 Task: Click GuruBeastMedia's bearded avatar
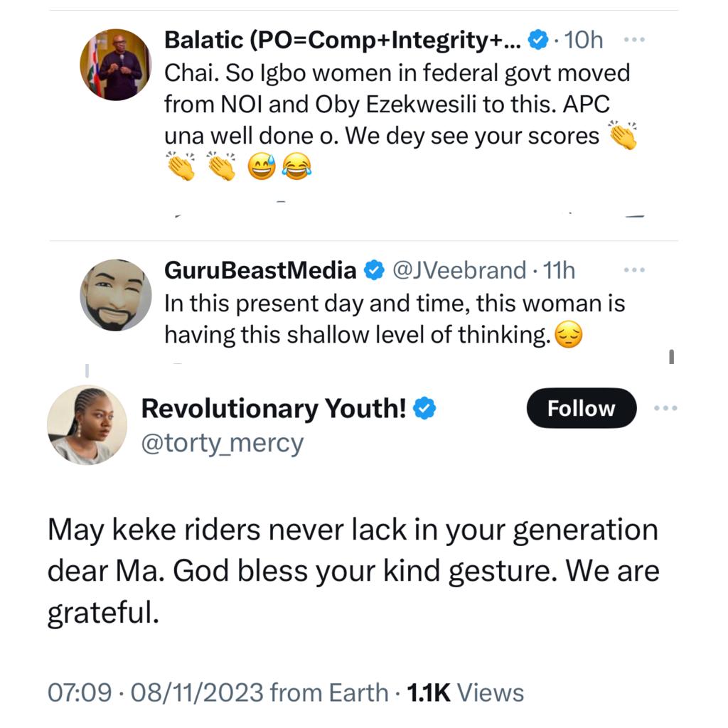[x=115, y=295]
